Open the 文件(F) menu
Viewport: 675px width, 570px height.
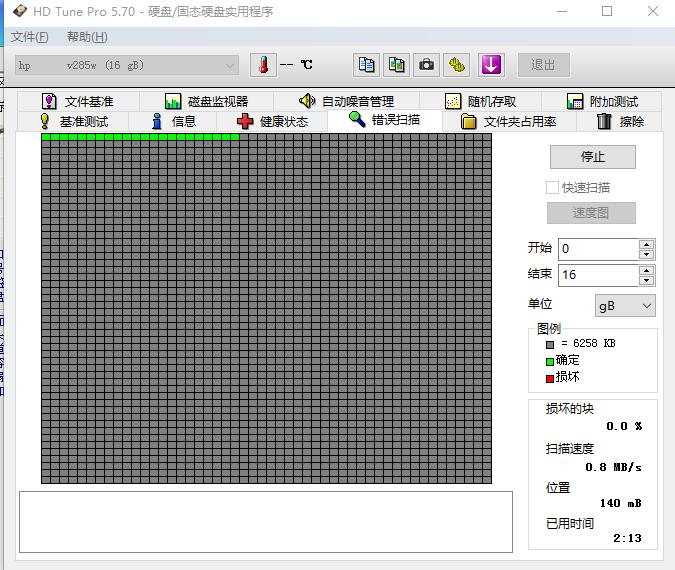[29, 37]
